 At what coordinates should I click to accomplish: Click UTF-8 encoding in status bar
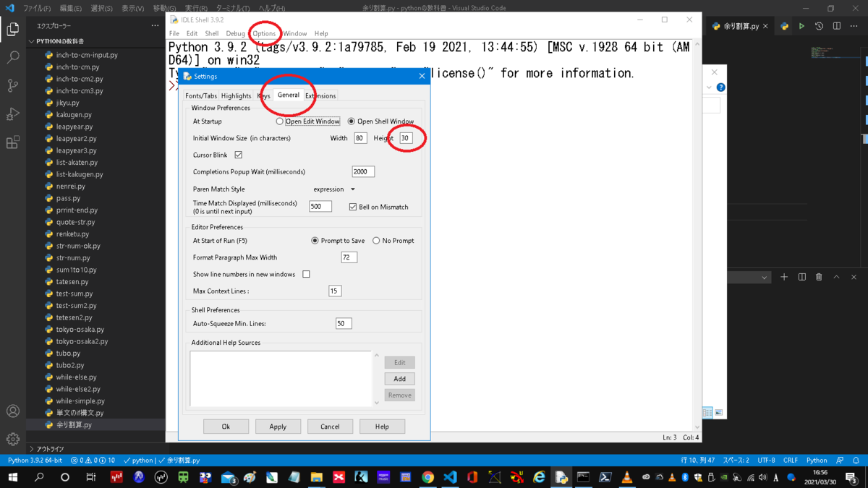pyautogui.click(x=766, y=461)
